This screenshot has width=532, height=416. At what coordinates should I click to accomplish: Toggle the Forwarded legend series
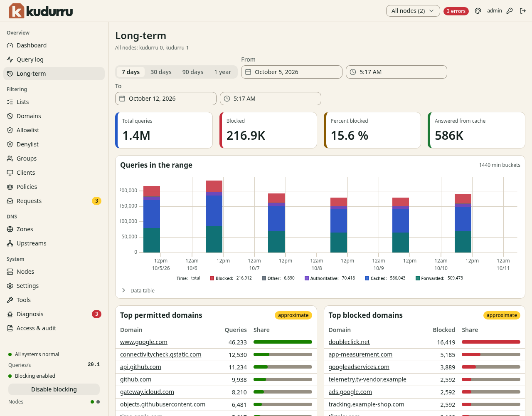(x=439, y=278)
